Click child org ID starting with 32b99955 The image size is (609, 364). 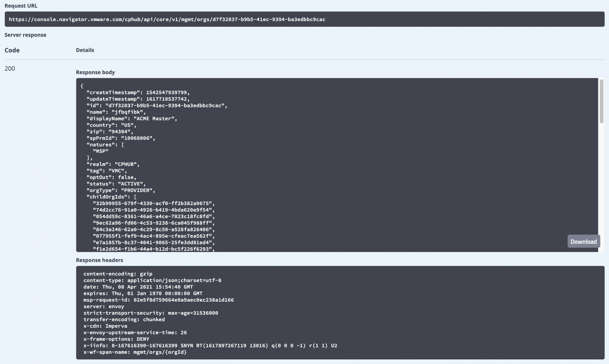(x=154, y=203)
